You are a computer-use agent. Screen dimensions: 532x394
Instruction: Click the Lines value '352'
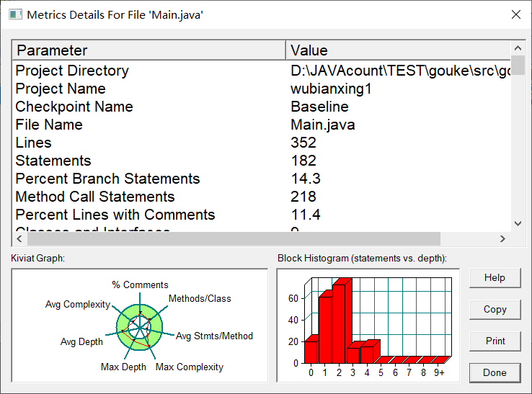(x=303, y=143)
